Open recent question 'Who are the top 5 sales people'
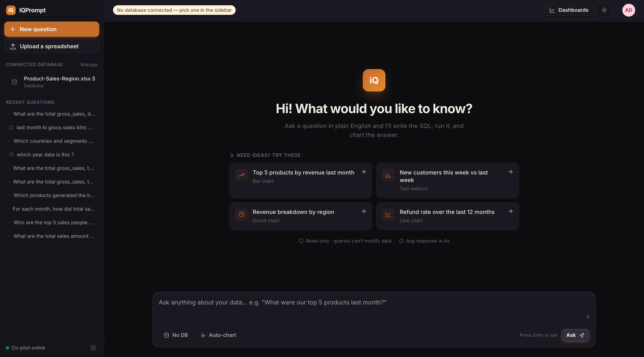 click(52, 222)
